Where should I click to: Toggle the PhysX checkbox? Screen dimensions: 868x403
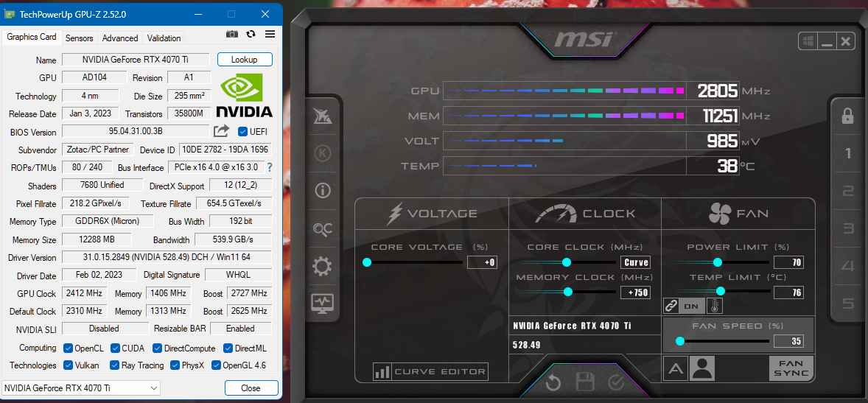click(x=175, y=365)
